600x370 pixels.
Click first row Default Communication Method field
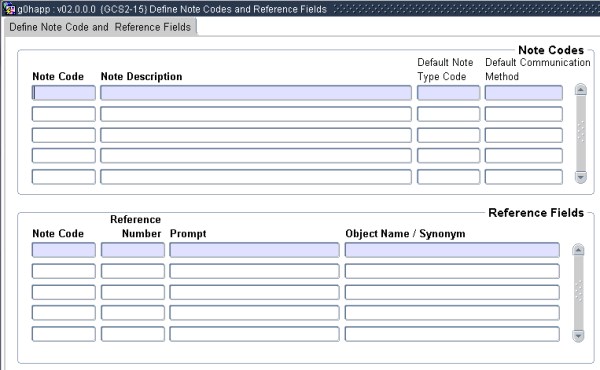coord(524,93)
